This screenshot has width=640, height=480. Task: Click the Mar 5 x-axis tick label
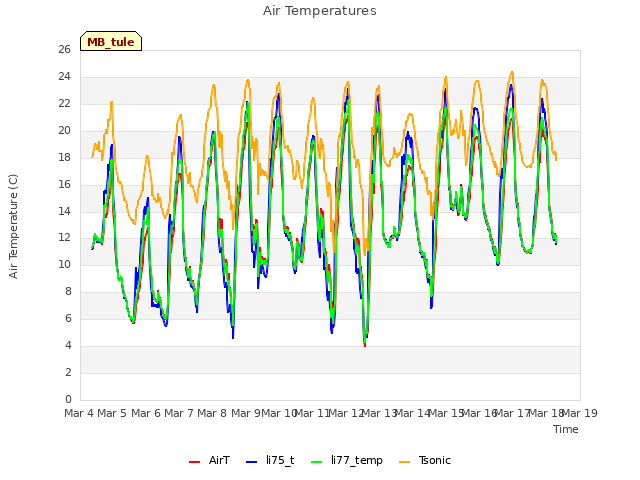(112, 413)
